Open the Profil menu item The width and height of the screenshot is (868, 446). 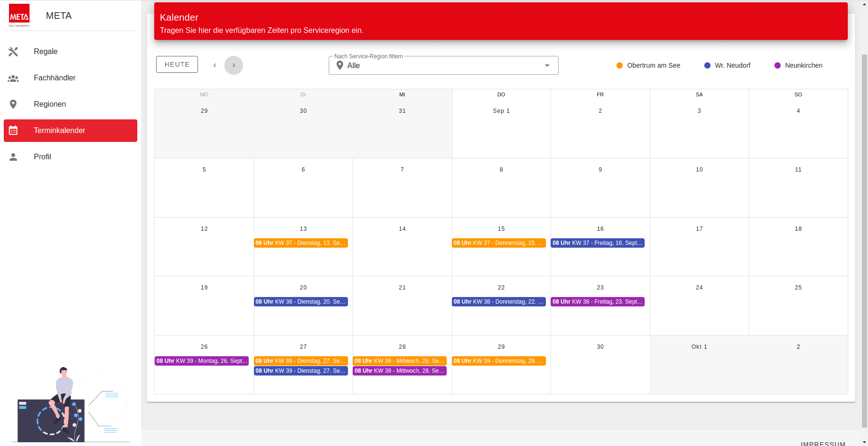click(42, 157)
